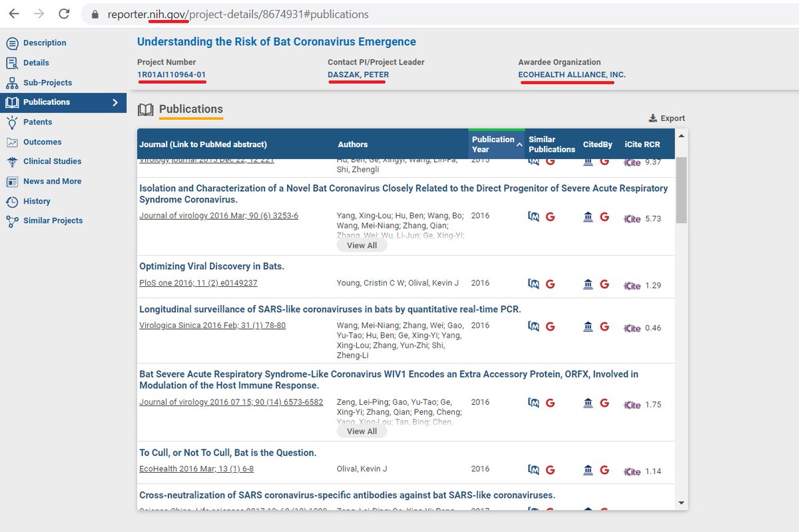Open Virologica Sinica 2016 Feb PubMed link

(212, 326)
